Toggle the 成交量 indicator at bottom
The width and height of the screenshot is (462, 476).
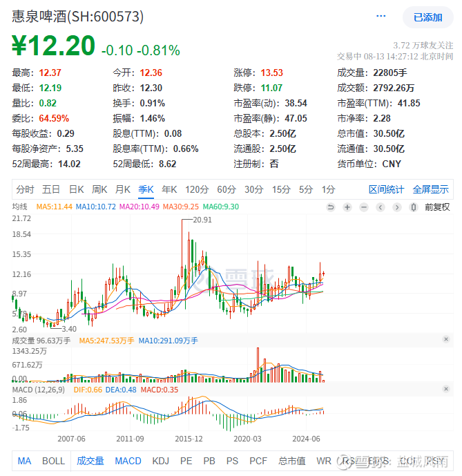click(90, 461)
